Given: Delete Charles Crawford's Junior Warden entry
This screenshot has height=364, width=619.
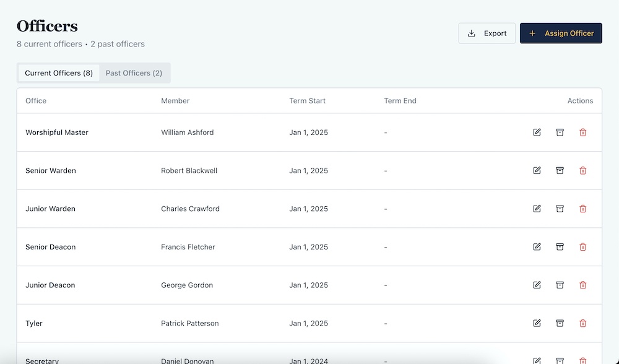Looking at the screenshot, I should (x=582, y=209).
